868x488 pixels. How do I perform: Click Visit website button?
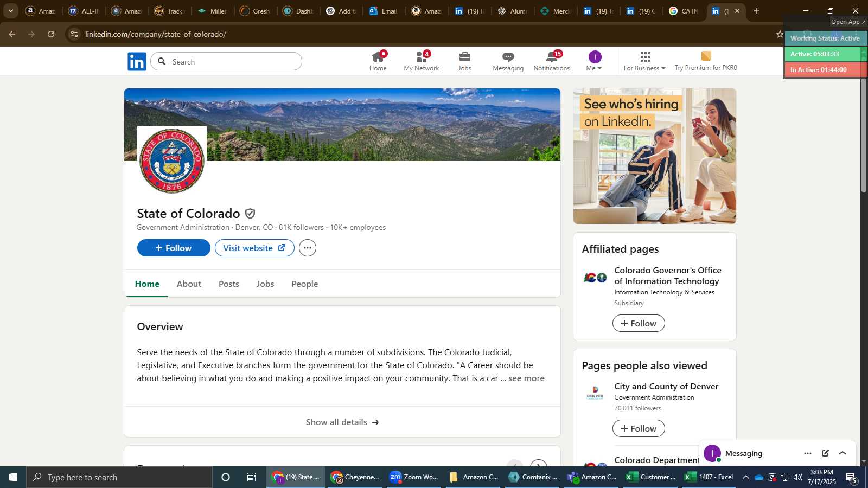(x=254, y=248)
